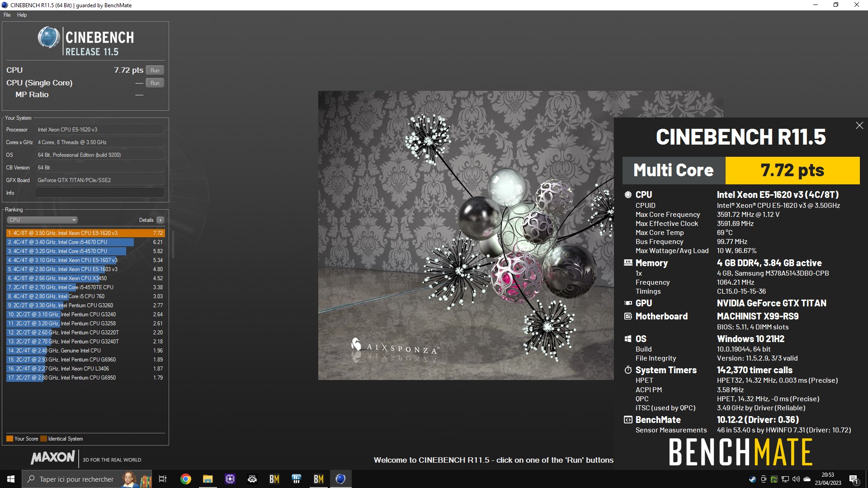Select ranking row Pentium CPU G3220T

pos(85,333)
